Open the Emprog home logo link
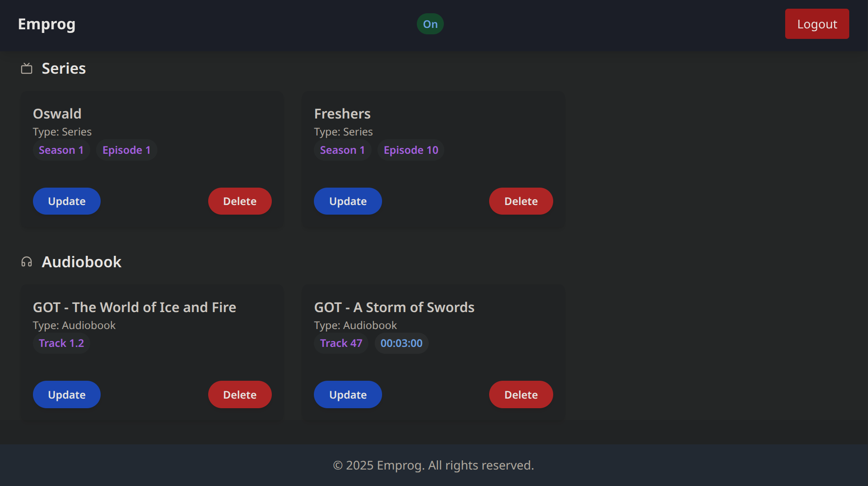This screenshot has width=868, height=486. pos(47,24)
